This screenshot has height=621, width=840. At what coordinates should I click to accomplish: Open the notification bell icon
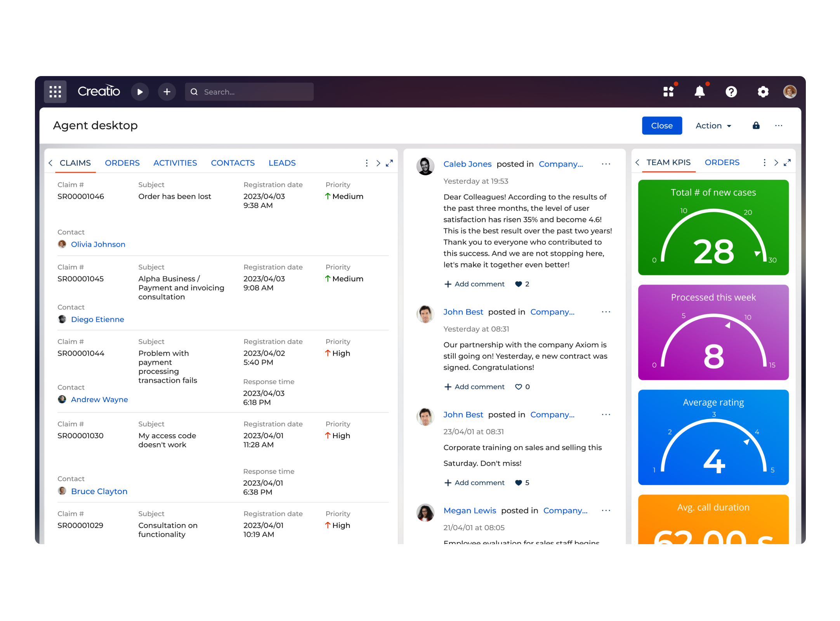click(x=700, y=91)
